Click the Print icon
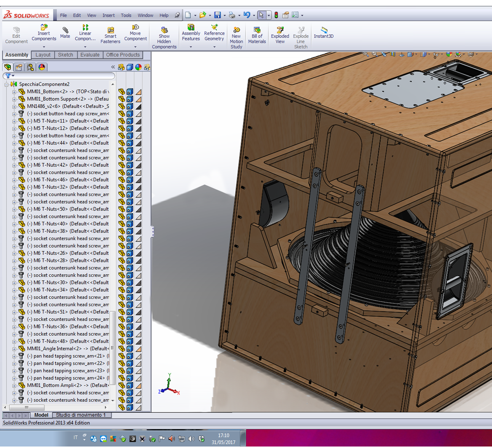 pyautogui.click(x=232, y=15)
